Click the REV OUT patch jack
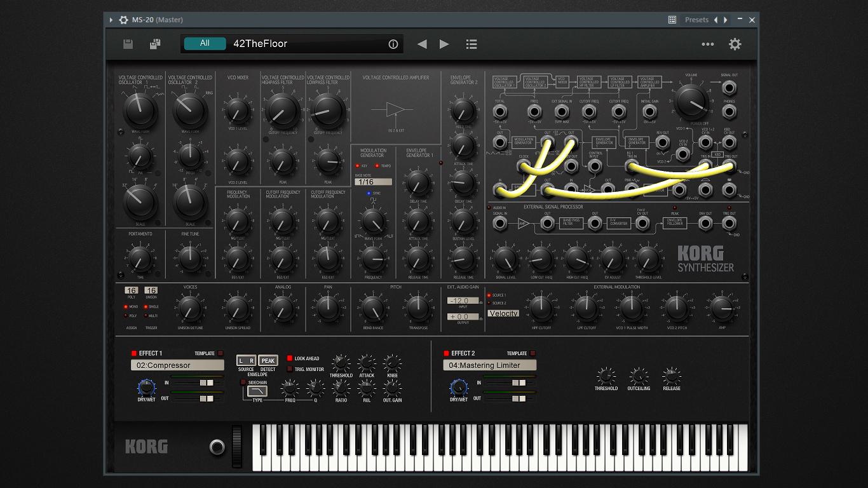Screen dimensions: 868x488 (663, 143)
